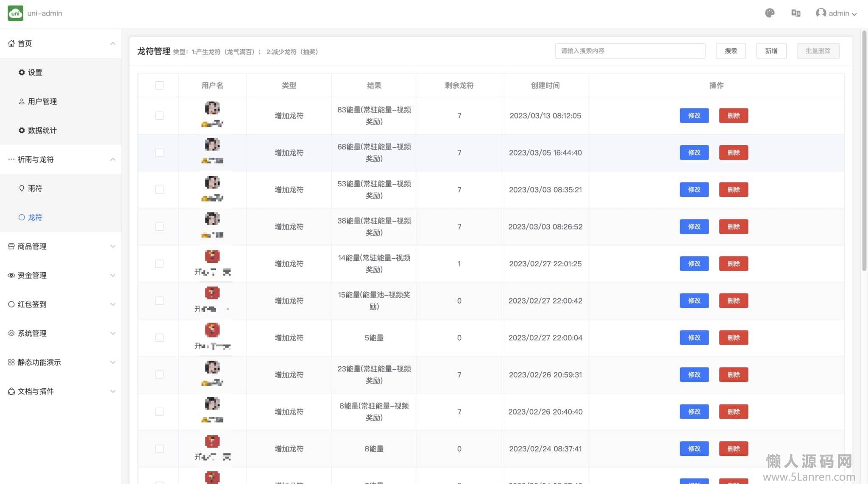The height and width of the screenshot is (484, 868).
Task: Click 删除 for the 2023/03/05 16:44:40 row
Action: [733, 152]
